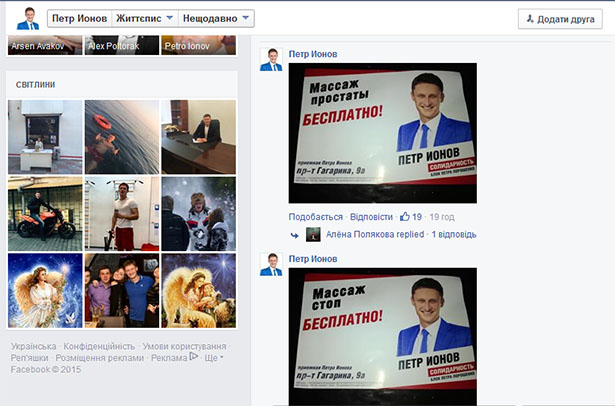
Task: Open friend tile Arsen Avakov
Action: pyautogui.click(x=45, y=45)
